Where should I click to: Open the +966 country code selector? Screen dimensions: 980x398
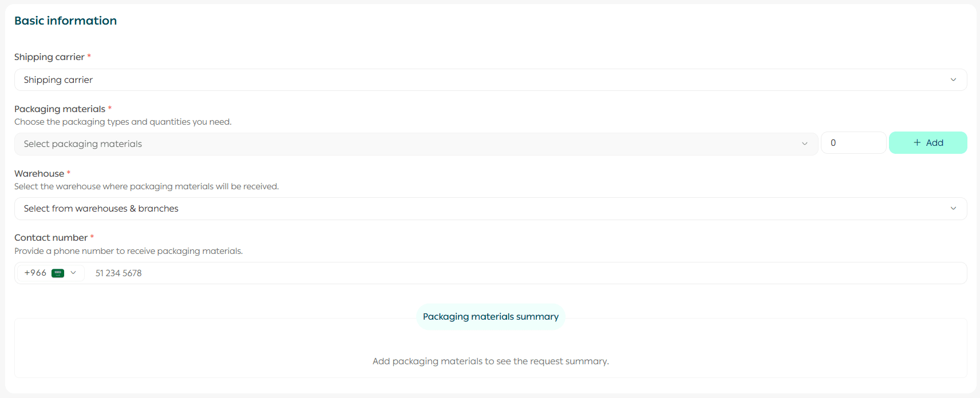tap(36, 273)
